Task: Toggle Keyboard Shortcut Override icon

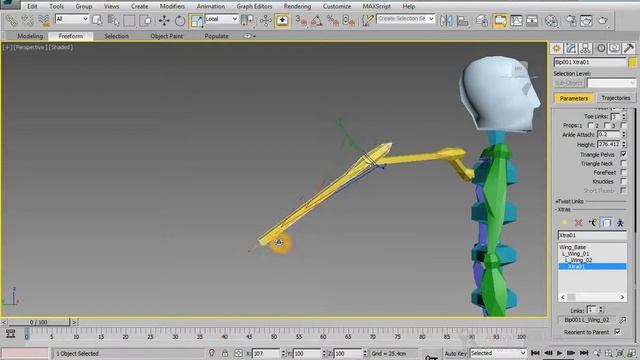Action: (x=282, y=20)
